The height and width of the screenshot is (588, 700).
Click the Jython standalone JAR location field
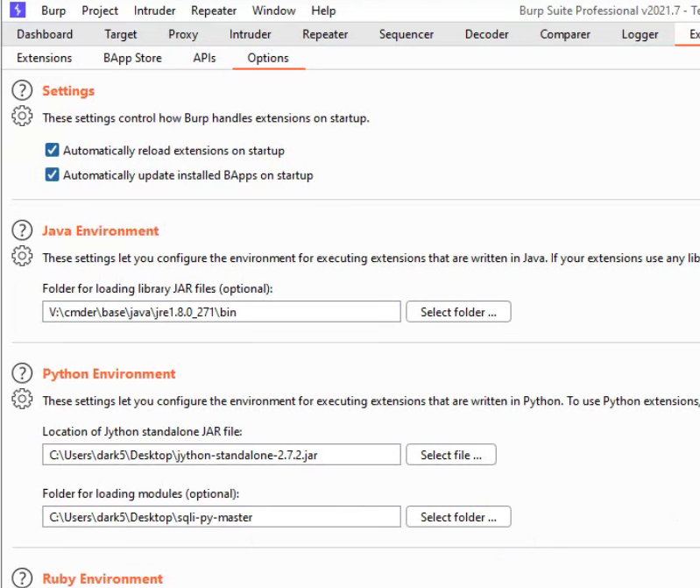point(222,455)
